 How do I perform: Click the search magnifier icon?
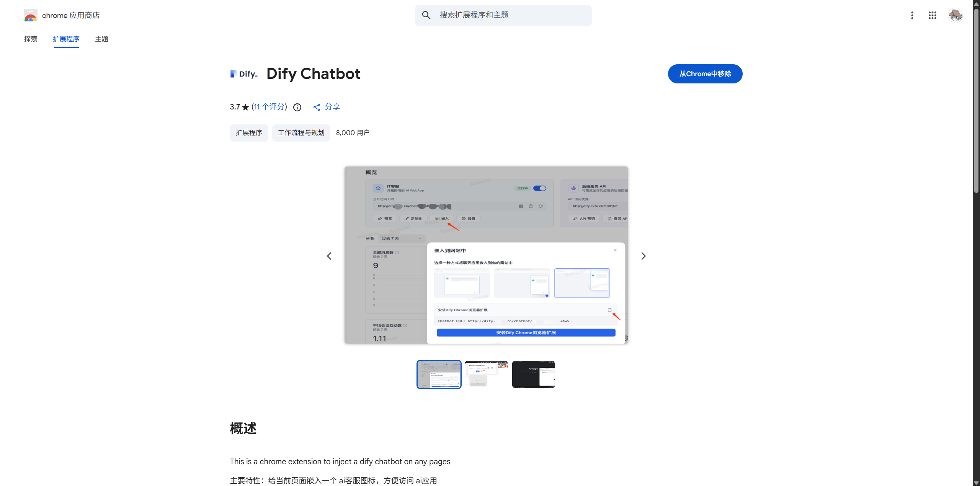click(x=426, y=15)
